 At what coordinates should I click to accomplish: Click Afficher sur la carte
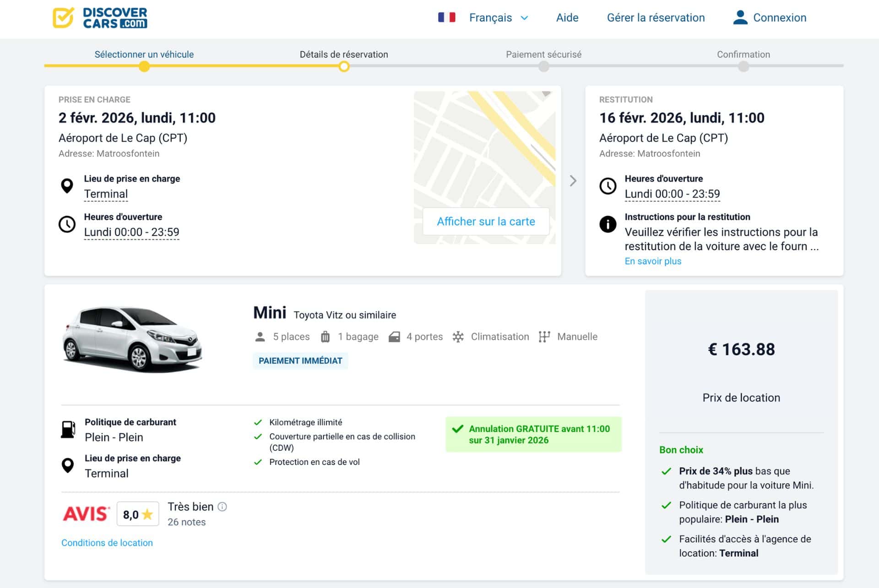(486, 221)
